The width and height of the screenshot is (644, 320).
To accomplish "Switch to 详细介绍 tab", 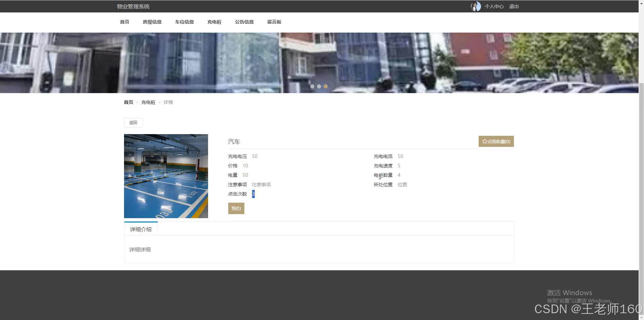I will click(141, 229).
